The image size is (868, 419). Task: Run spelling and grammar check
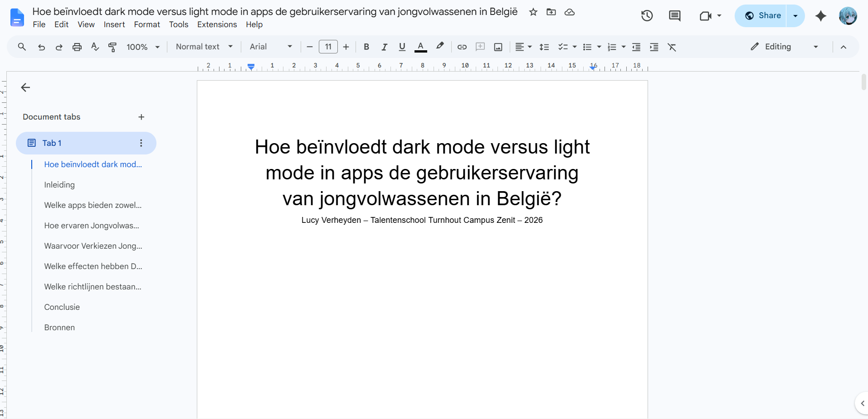coord(95,47)
